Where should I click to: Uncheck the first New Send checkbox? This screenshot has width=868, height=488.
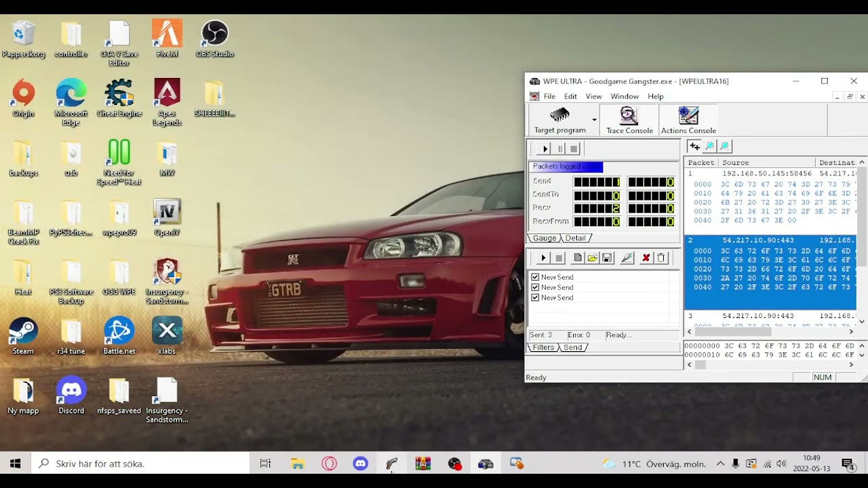coord(535,277)
